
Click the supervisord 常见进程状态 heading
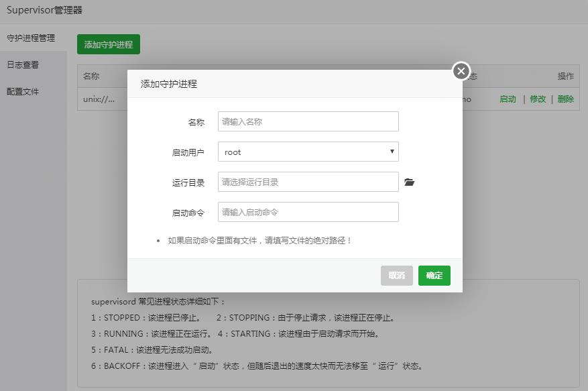pos(158,301)
